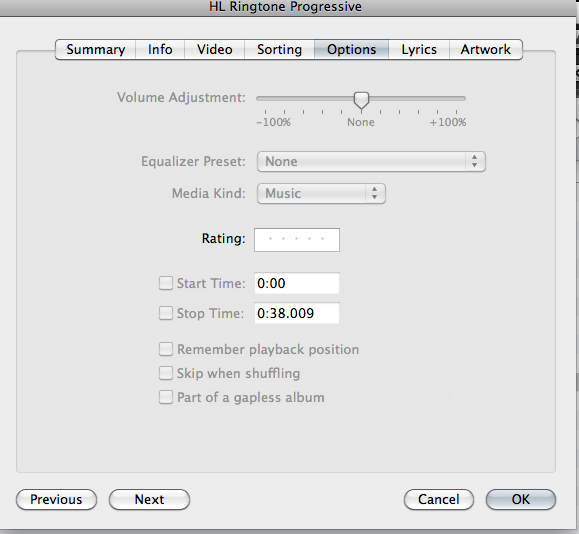Click the Next button
The width and height of the screenshot is (579, 534).
click(x=150, y=500)
